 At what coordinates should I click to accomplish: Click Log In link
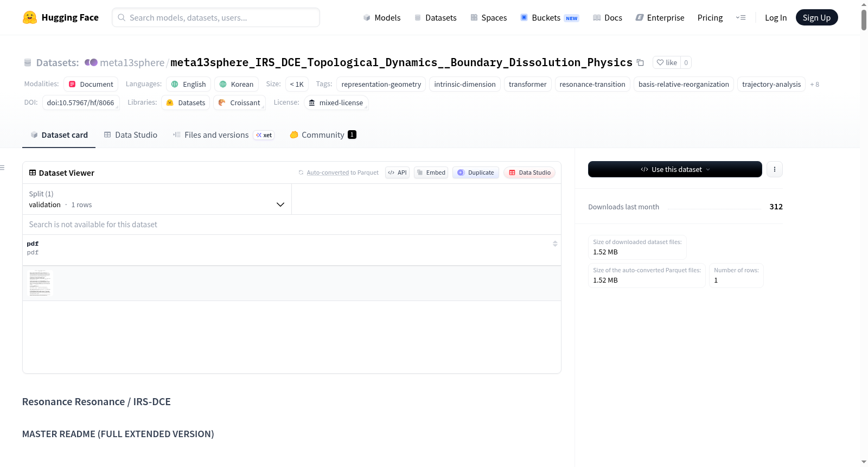[776, 17]
